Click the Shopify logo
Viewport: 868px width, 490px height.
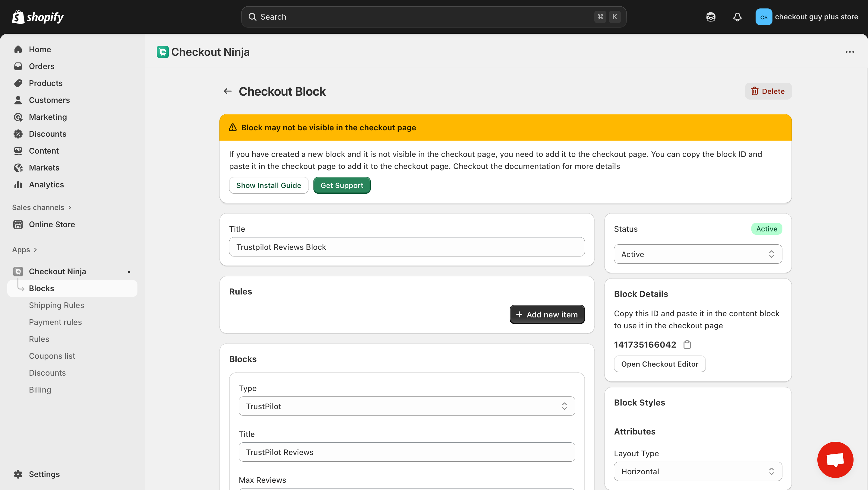(x=37, y=17)
